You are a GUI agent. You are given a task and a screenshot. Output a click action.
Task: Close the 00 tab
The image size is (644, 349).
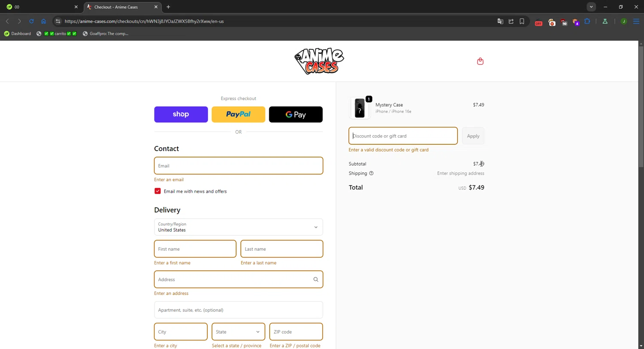click(76, 7)
